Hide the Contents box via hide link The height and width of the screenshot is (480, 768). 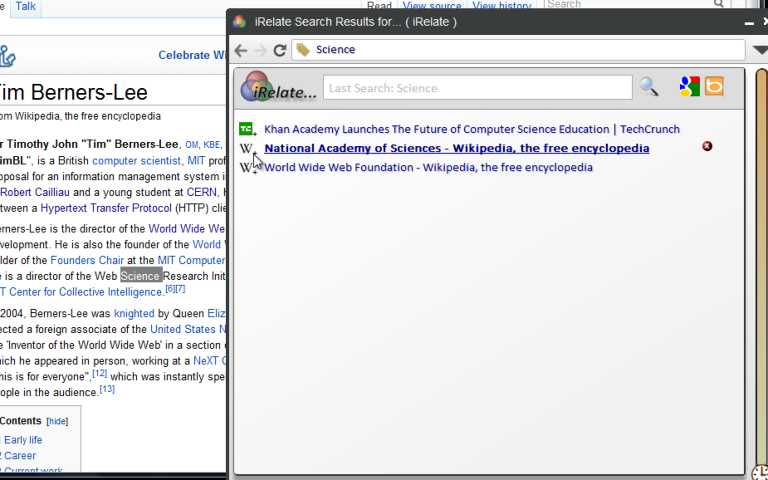point(57,421)
